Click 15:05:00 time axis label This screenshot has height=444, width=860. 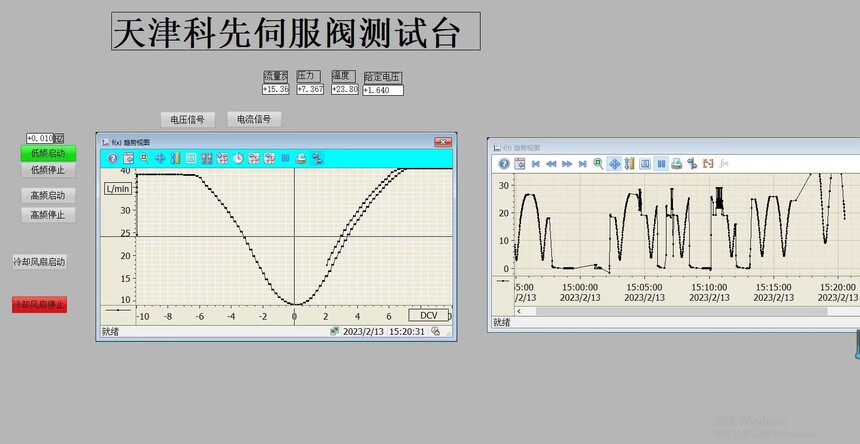pos(644,287)
